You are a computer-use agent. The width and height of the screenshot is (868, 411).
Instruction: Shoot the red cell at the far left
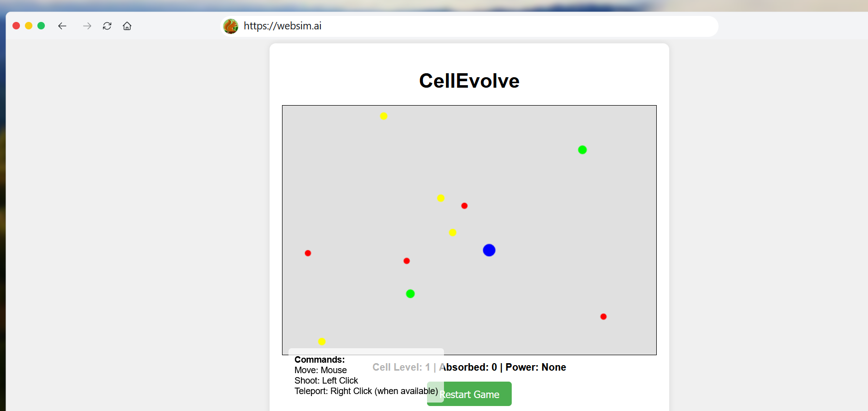click(308, 253)
